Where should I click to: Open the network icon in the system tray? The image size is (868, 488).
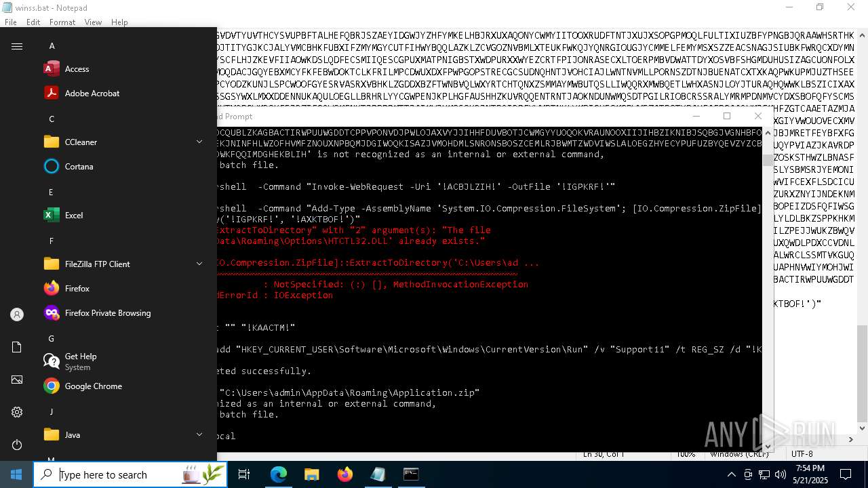click(x=764, y=474)
